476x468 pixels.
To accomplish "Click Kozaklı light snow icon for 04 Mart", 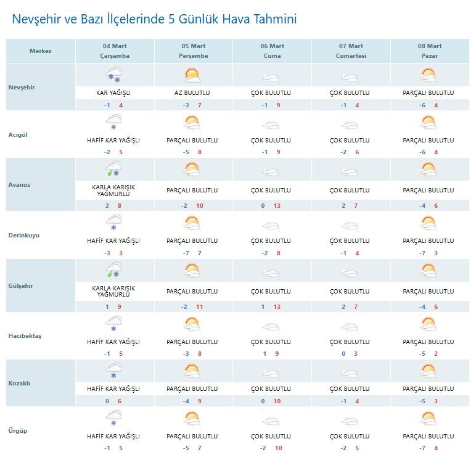I will (x=113, y=371).
